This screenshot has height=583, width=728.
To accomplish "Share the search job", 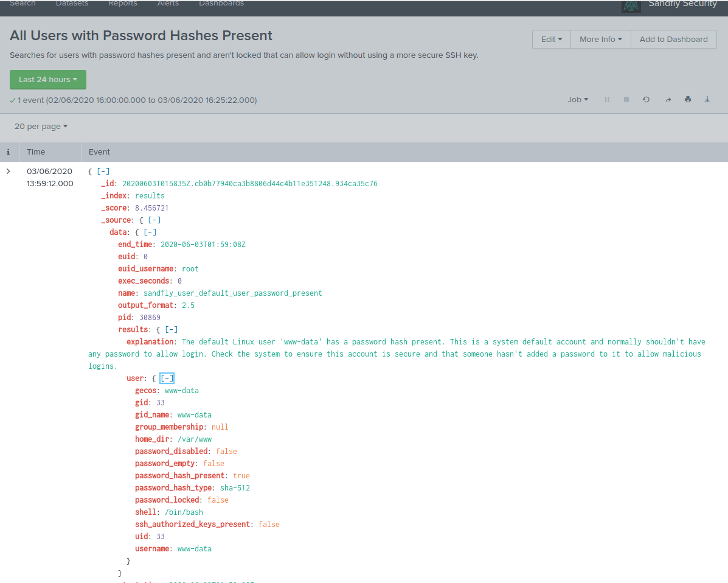I will [x=668, y=99].
